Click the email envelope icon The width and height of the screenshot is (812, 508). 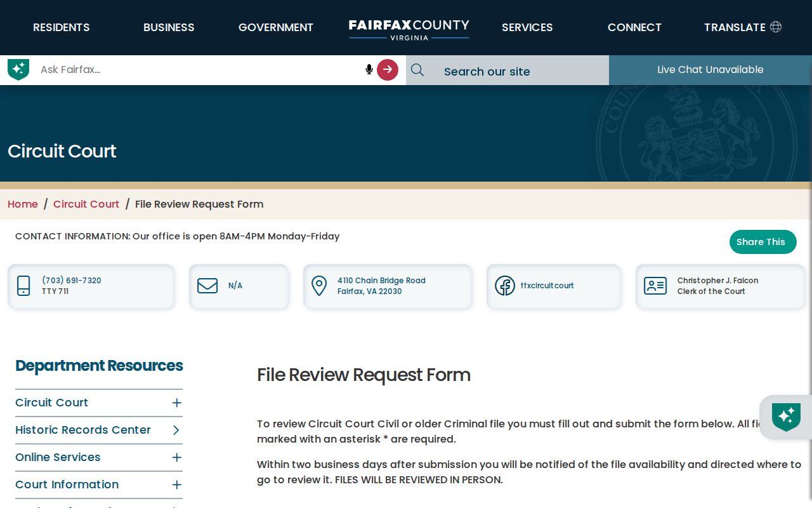pos(207,286)
